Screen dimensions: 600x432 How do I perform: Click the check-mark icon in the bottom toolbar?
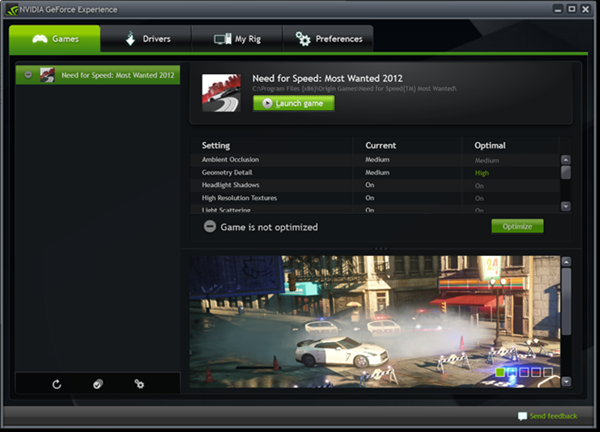pos(98,384)
